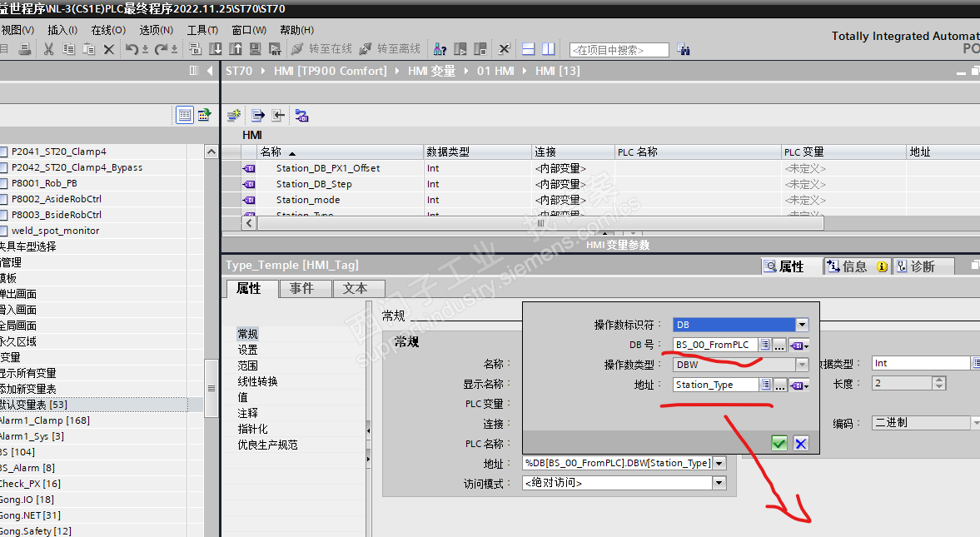Cancel address popup with blue X button
Viewport: 980px width, 537px height.
801,443
